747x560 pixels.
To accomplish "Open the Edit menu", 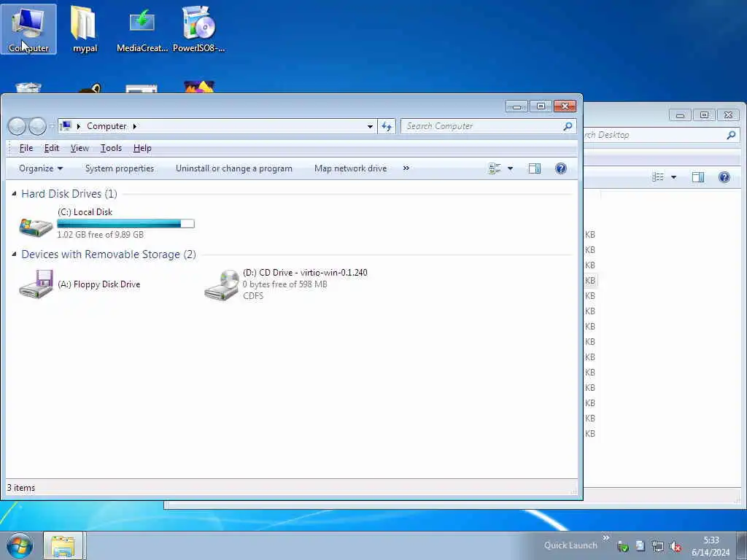I will pyautogui.click(x=52, y=148).
